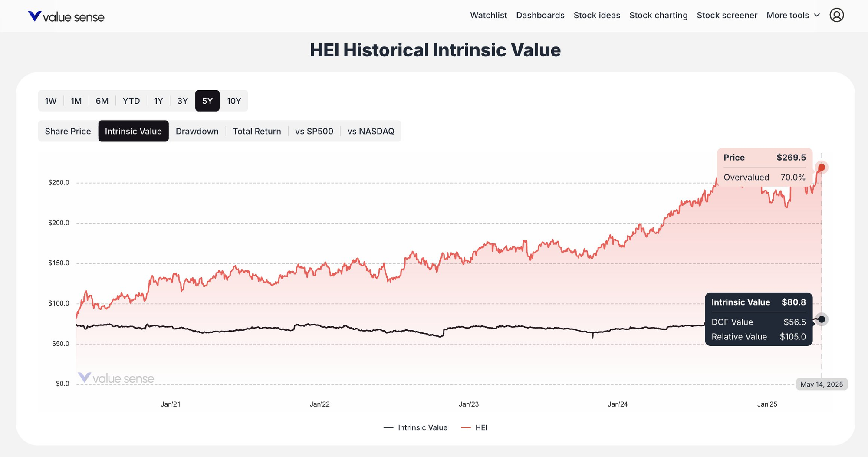Go to Dashboards
This screenshot has width=868, height=457.
tap(540, 15)
